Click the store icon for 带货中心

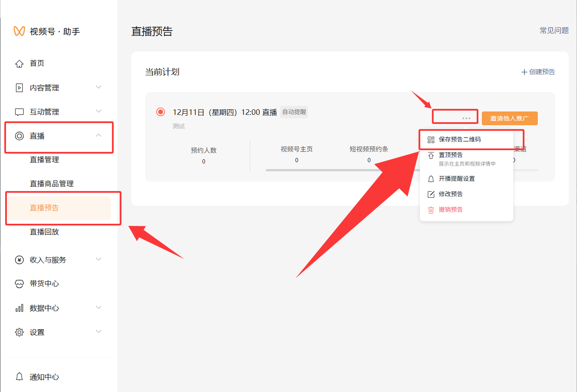(x=19, y=284)
